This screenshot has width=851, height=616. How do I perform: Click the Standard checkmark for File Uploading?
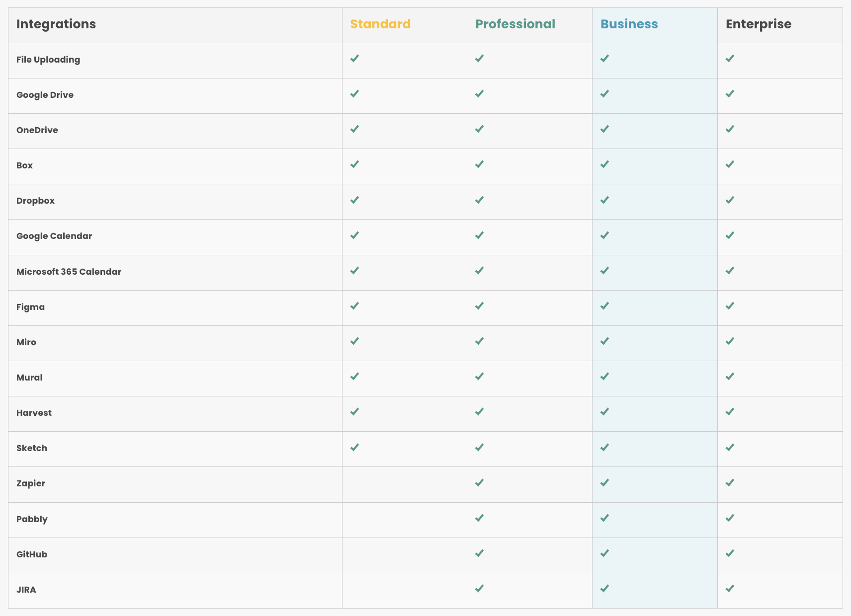pos(354,59)
